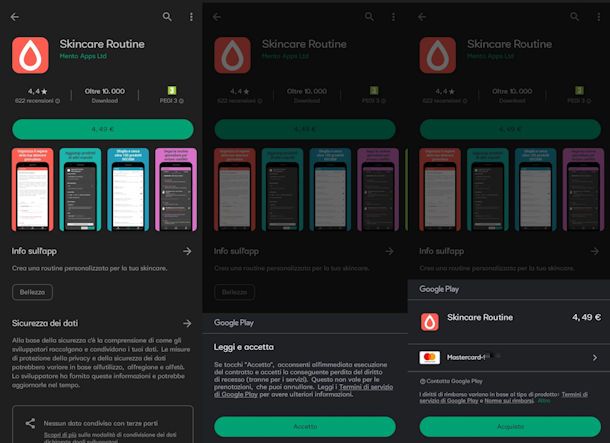Tap Skincare Routine app icon in left panel
610x443 pixels.
[30, 55]
